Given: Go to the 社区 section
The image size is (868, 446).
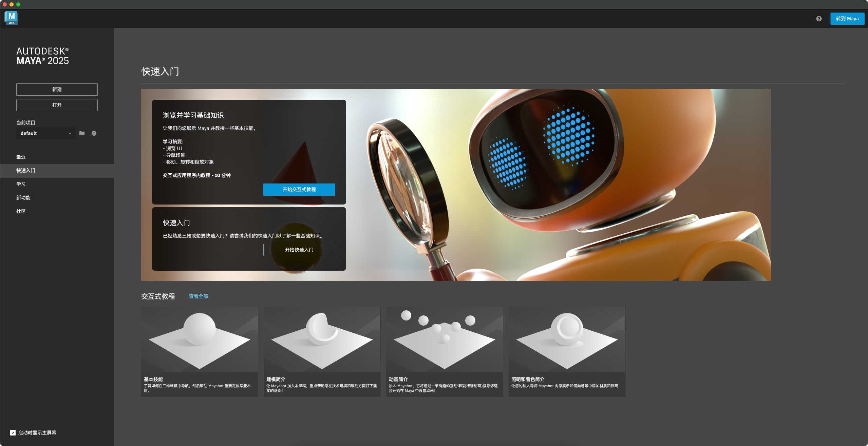Looking at the screenshot, I should (57, 211).
